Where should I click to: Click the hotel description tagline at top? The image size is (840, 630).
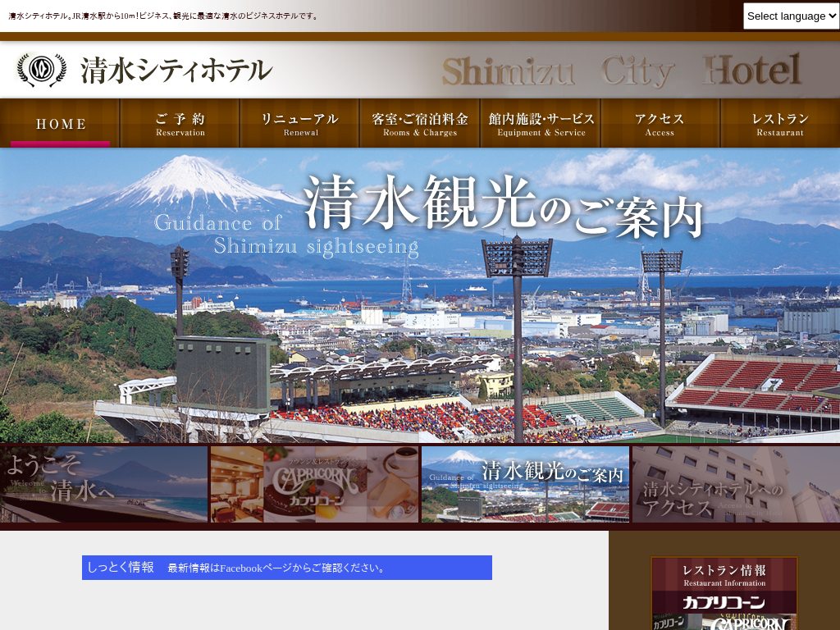pyautogui.click(x=164, y=16)
